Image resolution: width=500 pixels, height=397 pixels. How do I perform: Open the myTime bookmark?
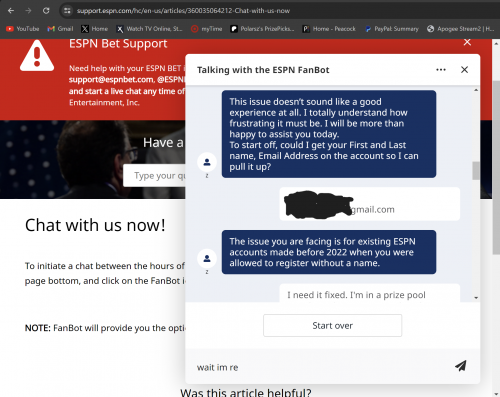click(207, 29)
